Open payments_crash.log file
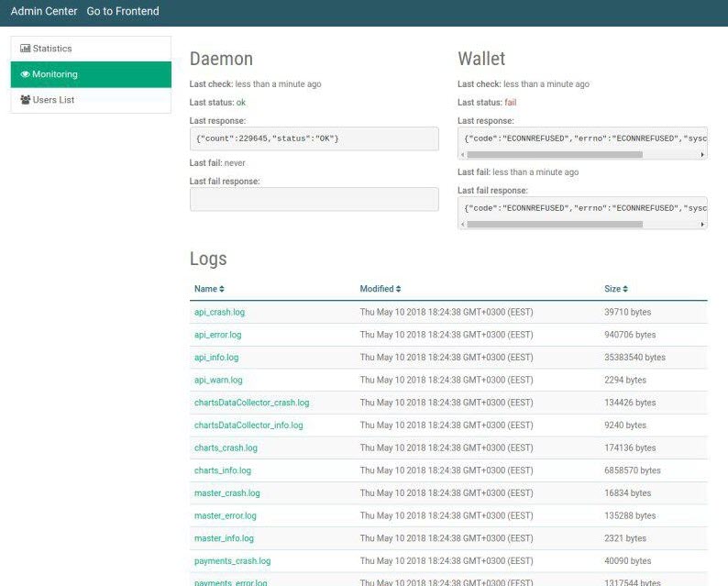728x586 pixels. coord(232,561)
